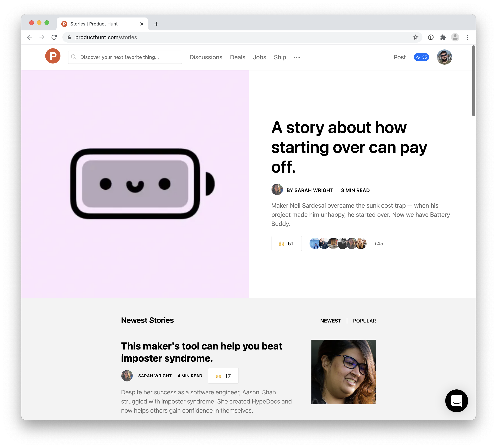Open the activity notifications badge showing 35
Screen dimensions: 497x448
coord(421,57)
